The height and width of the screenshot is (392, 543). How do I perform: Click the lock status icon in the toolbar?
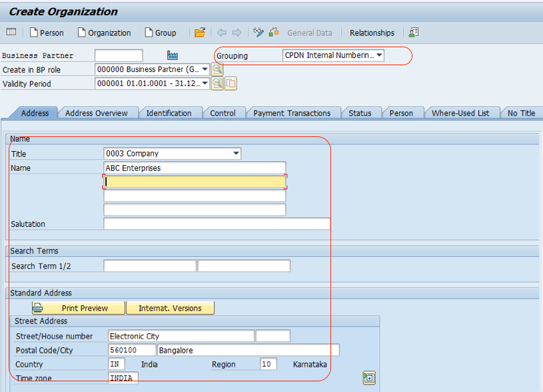(x=273, y=32)
